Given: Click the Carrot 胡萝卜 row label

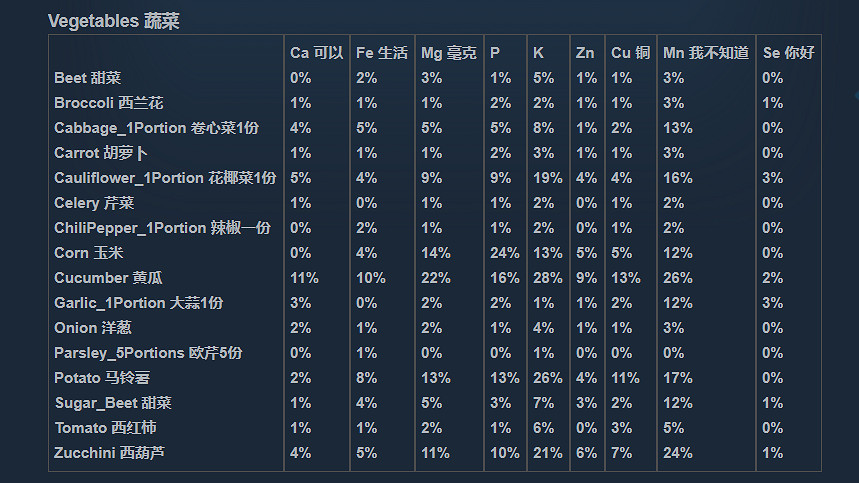Looking at the screenshot, I should (100, 153).
